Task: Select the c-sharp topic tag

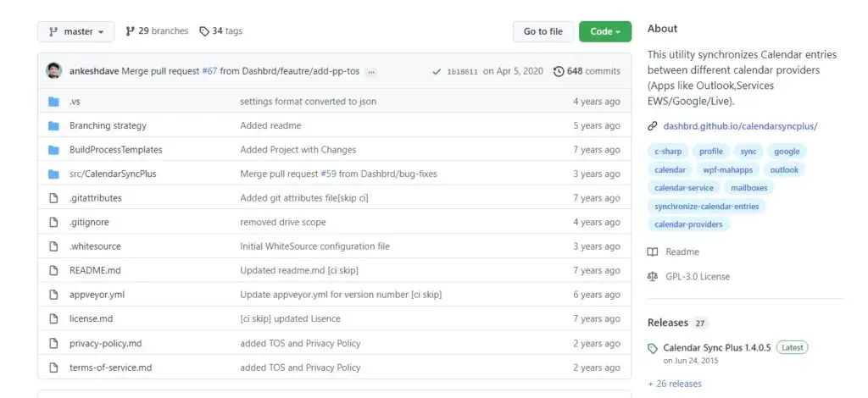Action: (668, 152)
